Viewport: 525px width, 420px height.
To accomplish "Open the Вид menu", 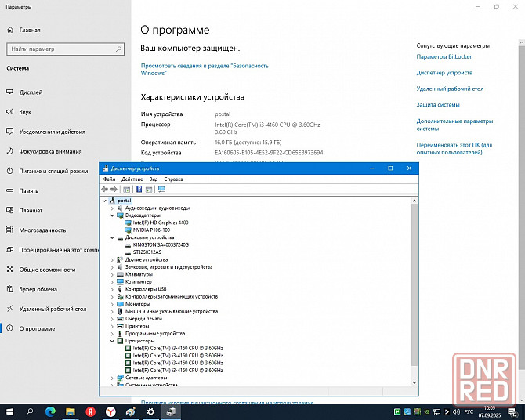I will pos(154,179).
